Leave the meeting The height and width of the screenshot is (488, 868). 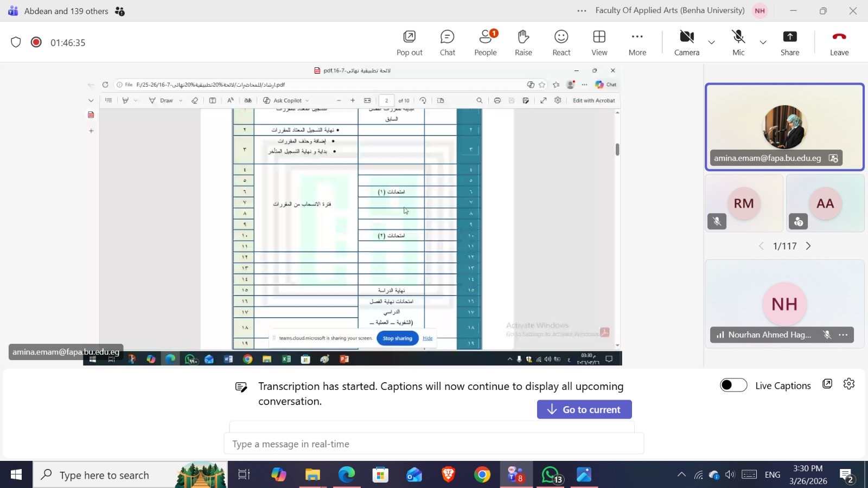click(839, 43)
